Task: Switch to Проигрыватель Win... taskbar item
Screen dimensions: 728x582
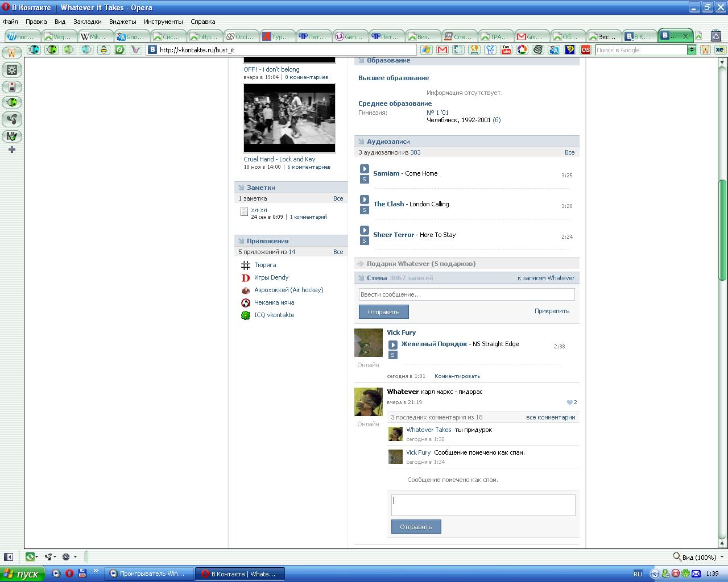Action: click(x=149, y=573)
